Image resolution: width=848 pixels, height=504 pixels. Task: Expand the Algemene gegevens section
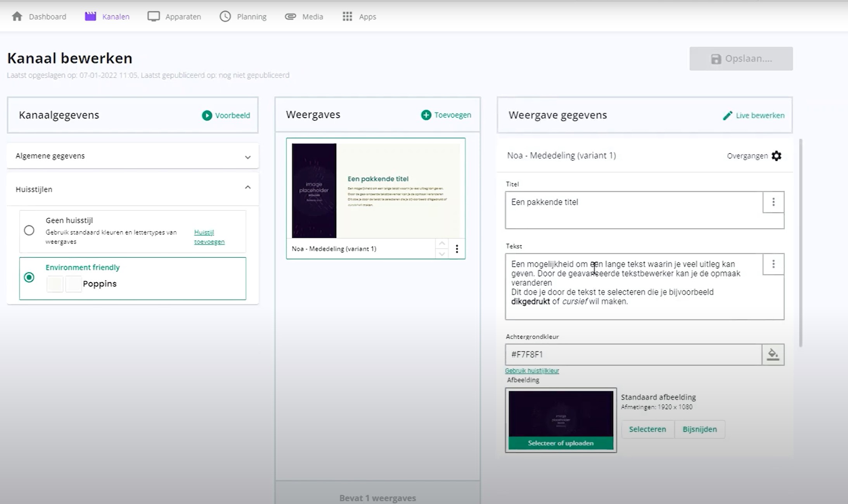pyautogui.click(x=247, y=157)
